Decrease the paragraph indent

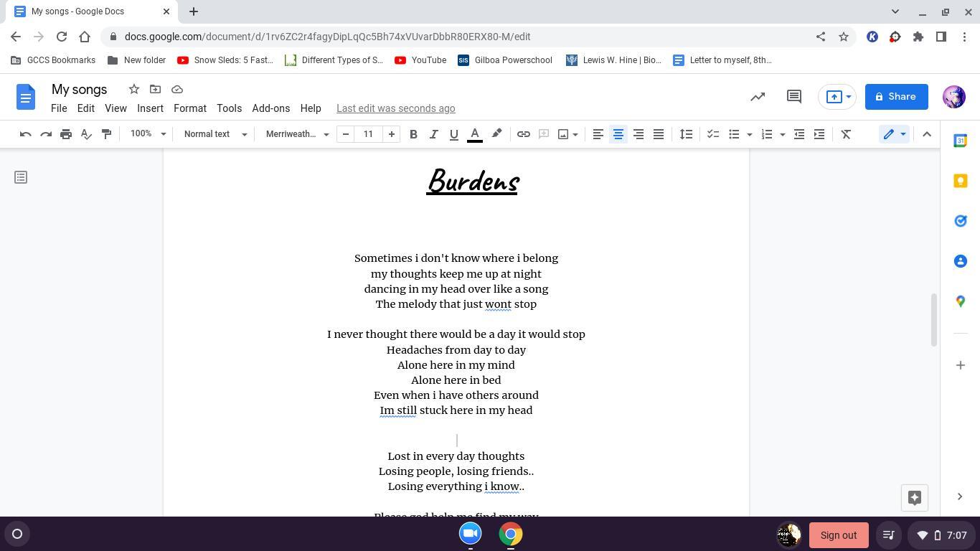point(799,134)
